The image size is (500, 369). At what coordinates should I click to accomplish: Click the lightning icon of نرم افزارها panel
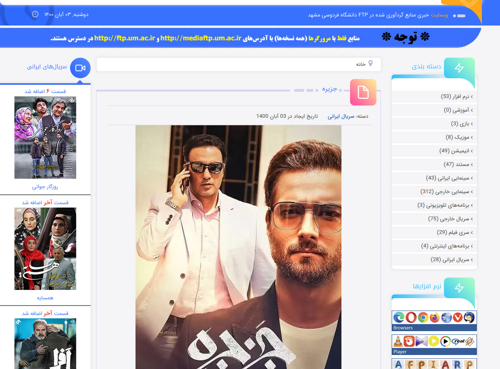tap(459, 288)
